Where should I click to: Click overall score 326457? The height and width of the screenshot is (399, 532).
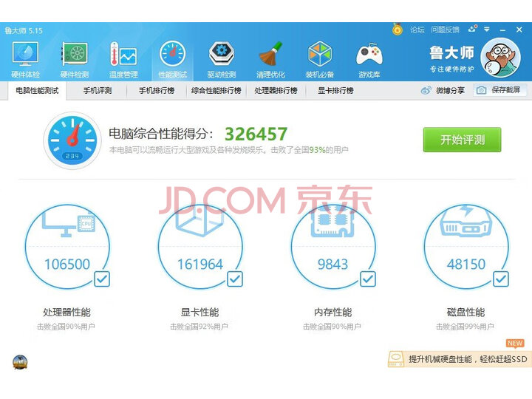click(x=256, y=134)
